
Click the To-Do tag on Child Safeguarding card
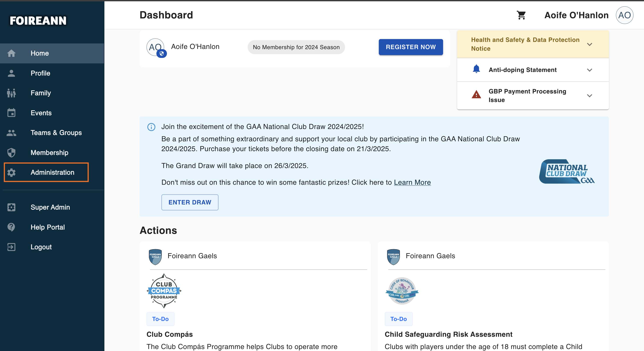399,319
